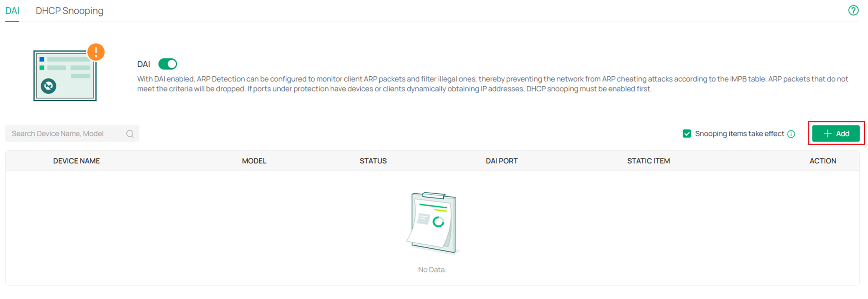Click the STATUS column header

(x=373, y=161)
